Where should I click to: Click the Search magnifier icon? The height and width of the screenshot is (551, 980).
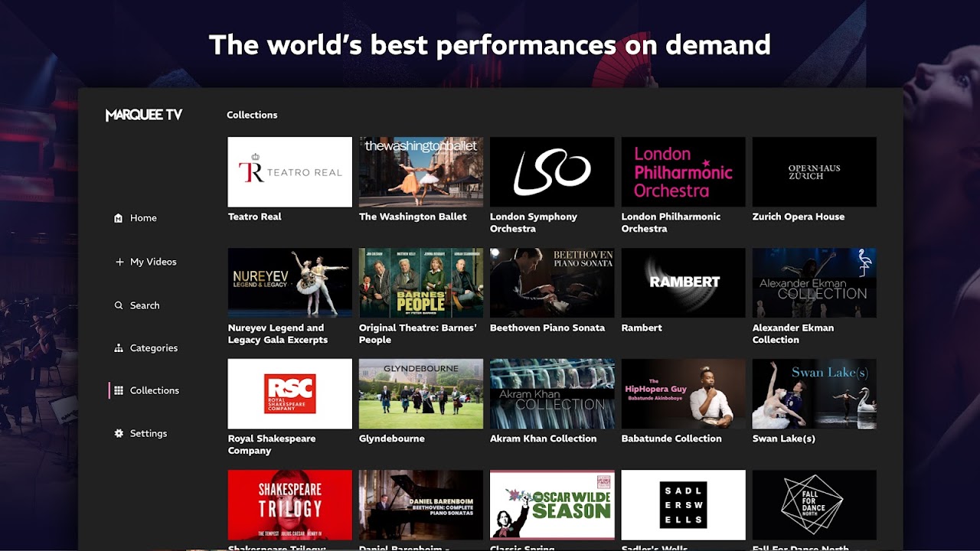pyautogui.click(x=119, y=305)
